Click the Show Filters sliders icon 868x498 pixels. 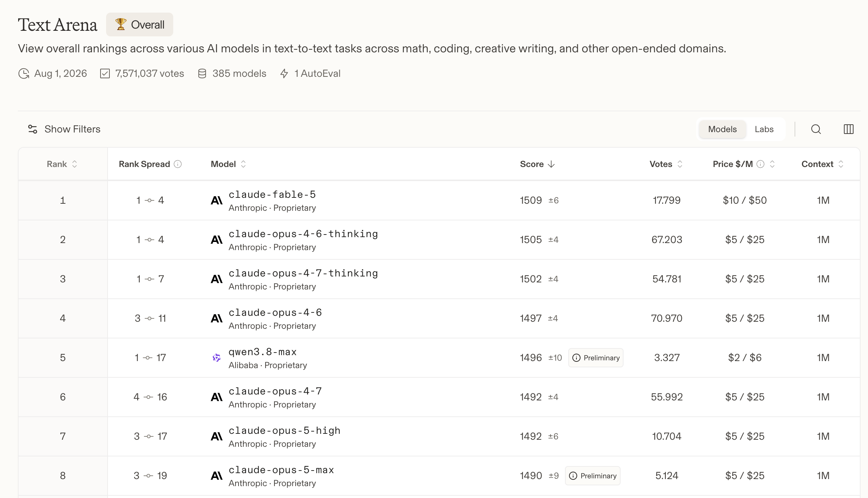coord(33,129)
